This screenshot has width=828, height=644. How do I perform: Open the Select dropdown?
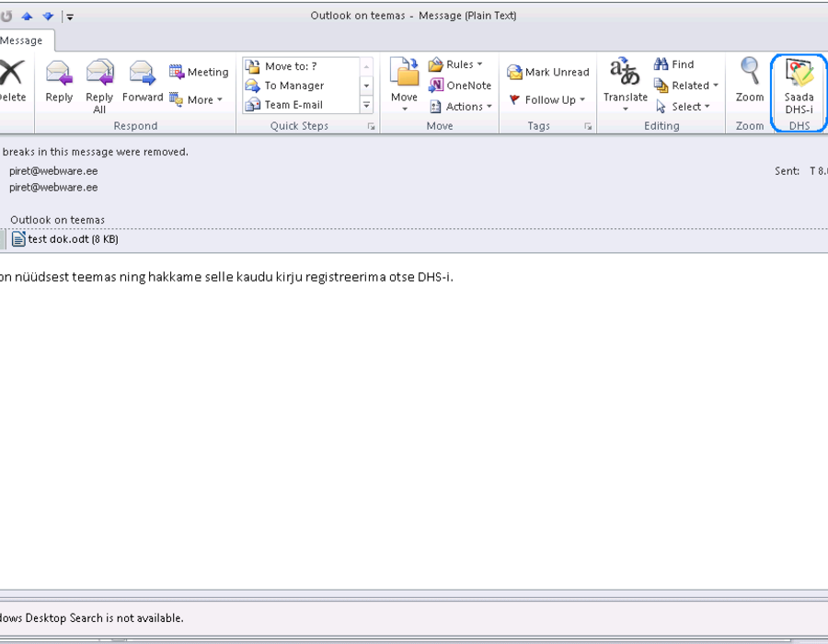point(683,107)
